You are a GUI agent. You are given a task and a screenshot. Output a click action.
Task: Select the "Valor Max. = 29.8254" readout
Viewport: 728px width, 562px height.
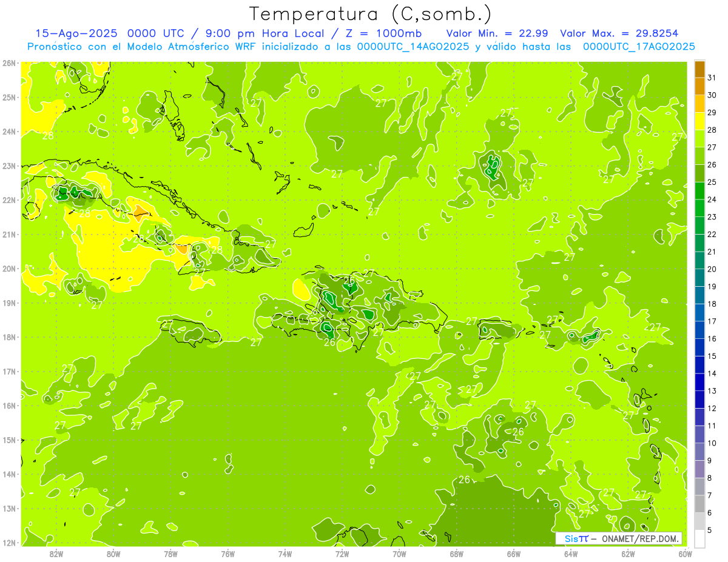point(619,33)
